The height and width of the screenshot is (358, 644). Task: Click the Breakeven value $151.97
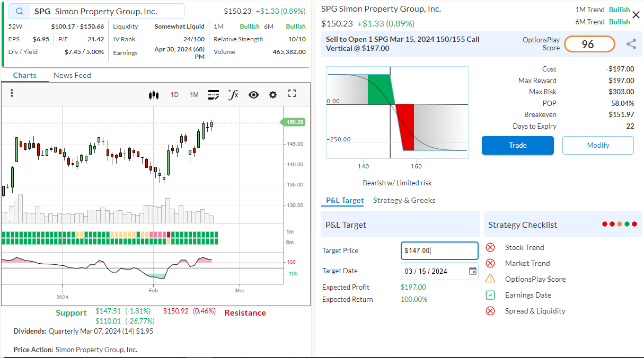tap(621, 114)
